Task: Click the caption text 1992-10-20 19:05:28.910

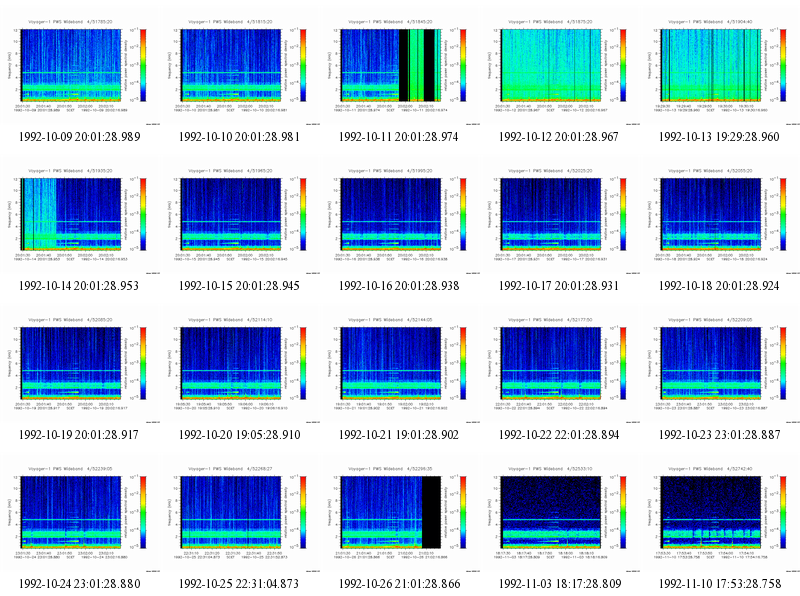Action: click(x=239, y=435)
